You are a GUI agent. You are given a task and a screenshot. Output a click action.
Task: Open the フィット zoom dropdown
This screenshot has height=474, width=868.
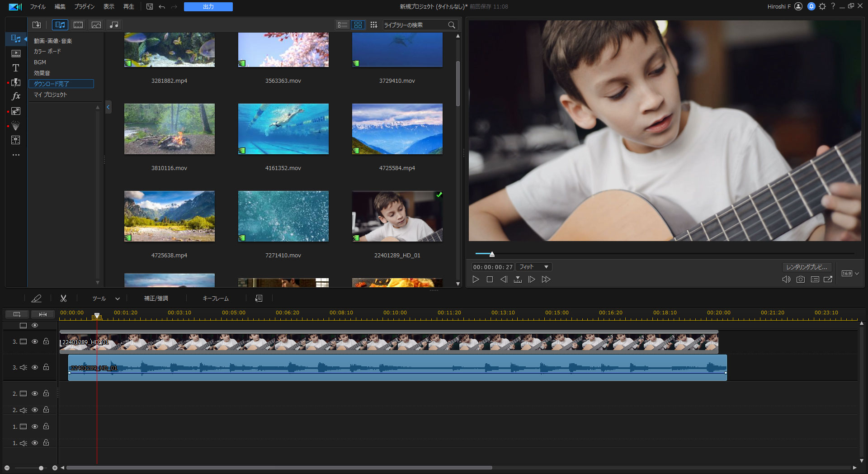534,267
